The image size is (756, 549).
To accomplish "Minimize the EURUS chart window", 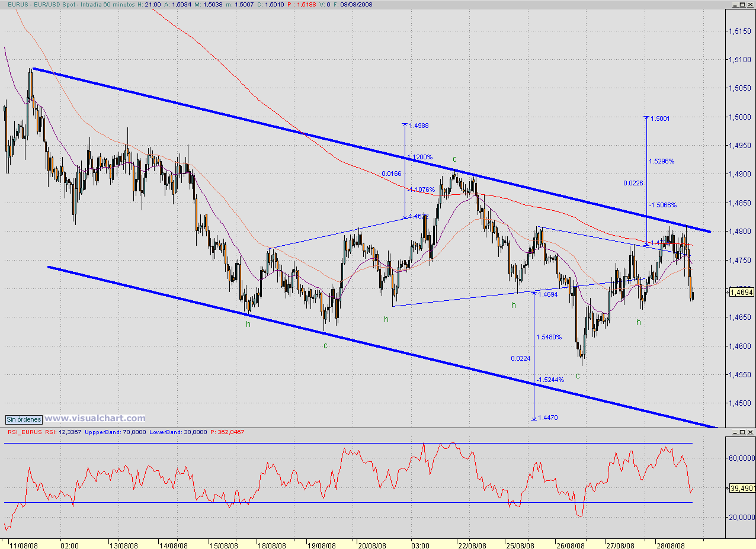I will coord(735,4).
